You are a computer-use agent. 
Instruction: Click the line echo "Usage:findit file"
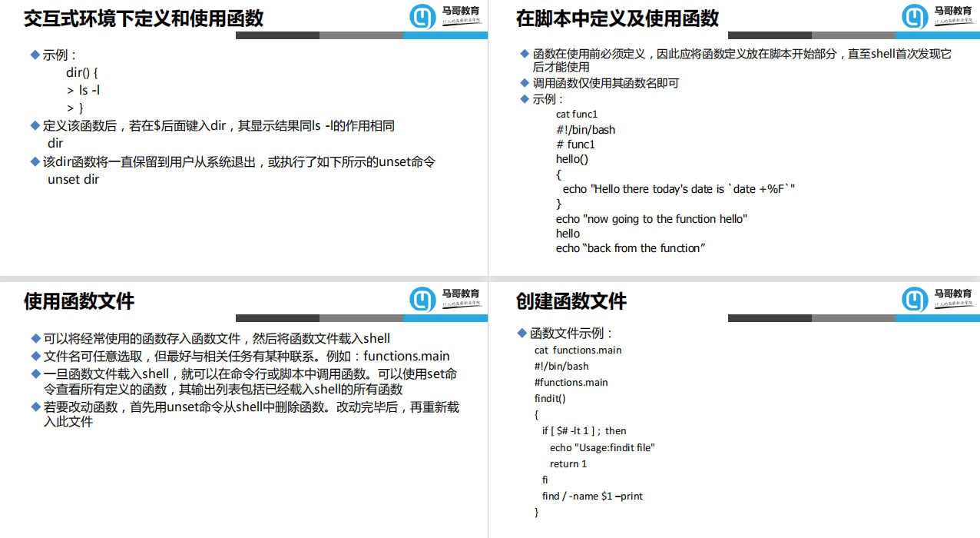pyautogui.click(x=602, y=447)
